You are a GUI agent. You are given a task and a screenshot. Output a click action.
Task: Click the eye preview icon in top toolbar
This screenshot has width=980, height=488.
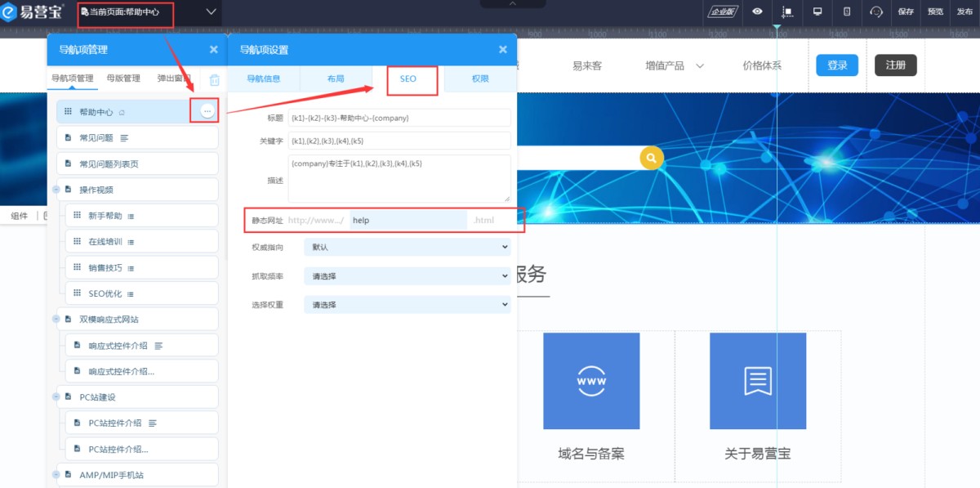click(x=758, y=11)
